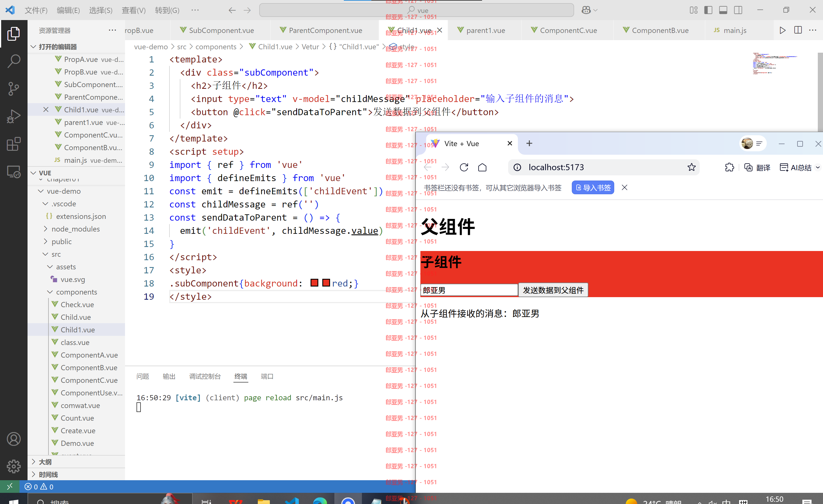Click the remote connection status bar icon
823x504 pixels.
(9, 486)
